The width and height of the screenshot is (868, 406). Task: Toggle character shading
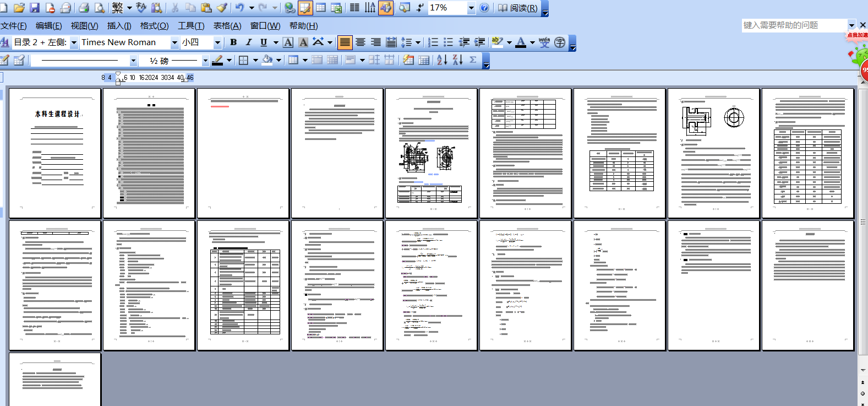pos(303,42)
